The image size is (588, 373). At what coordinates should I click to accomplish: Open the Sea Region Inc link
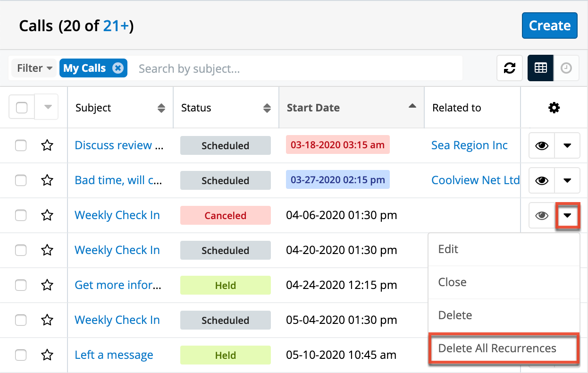(x=469, y=145)
